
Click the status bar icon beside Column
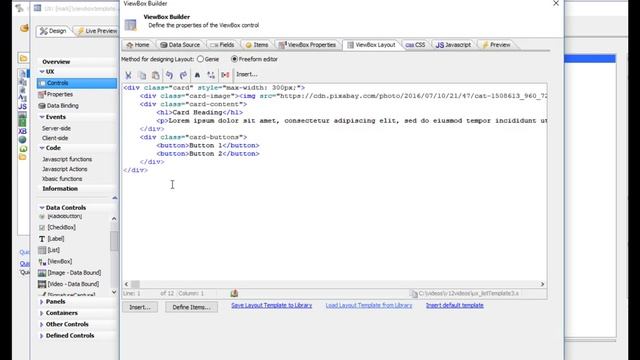pyautogui.click(x=234, y=293)
